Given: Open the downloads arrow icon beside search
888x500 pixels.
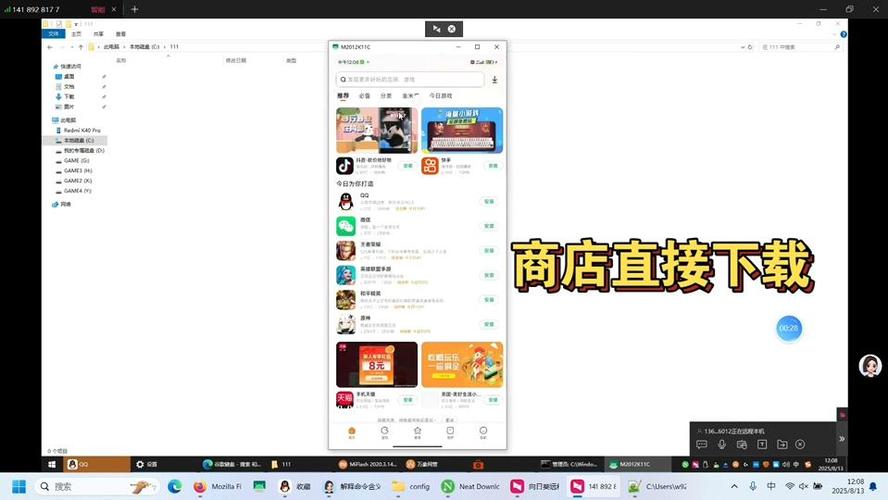Looking at the screenshot, I should (x=494, y=80).
